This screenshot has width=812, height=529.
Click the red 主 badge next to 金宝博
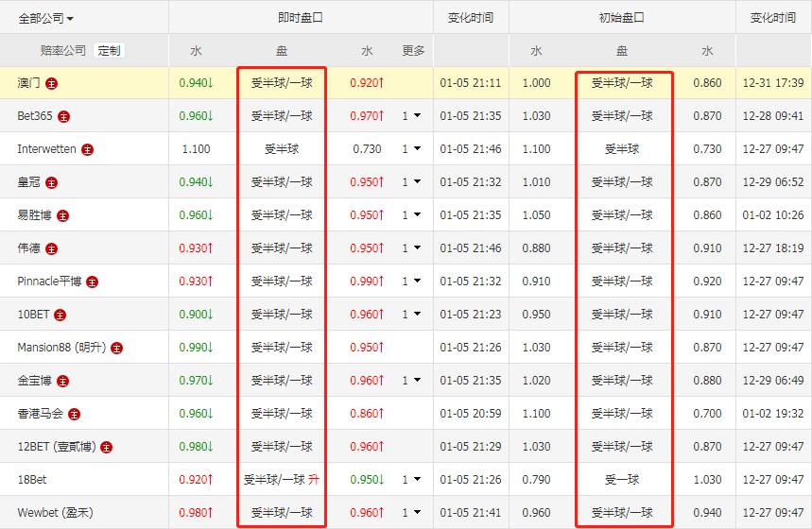(x=62, y=381)
